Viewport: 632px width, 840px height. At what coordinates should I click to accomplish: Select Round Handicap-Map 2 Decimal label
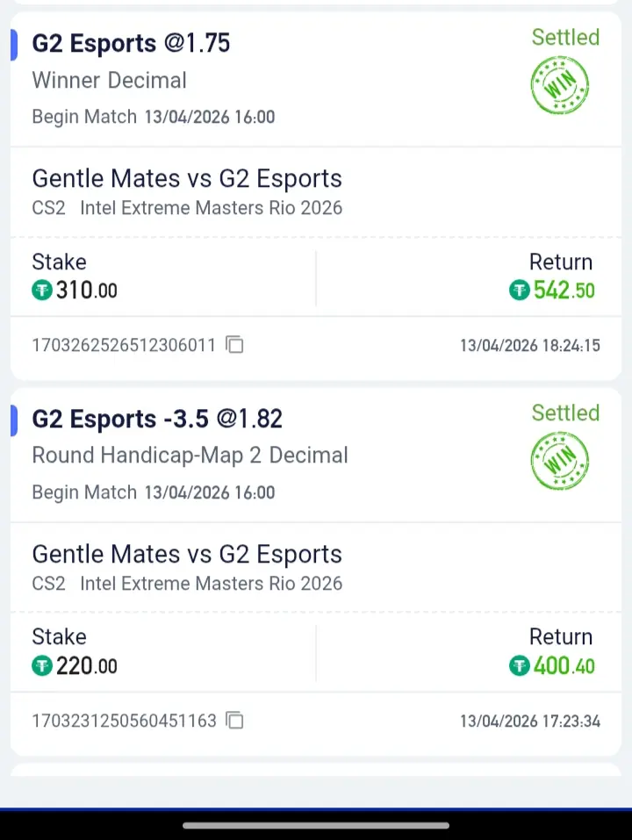(190, 456)
